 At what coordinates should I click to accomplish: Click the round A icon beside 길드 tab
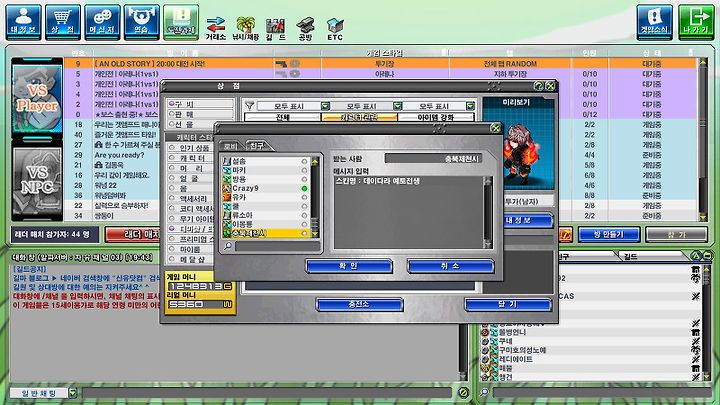point(696,256)
